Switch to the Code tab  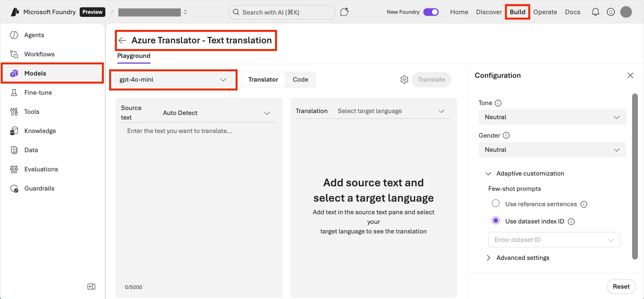(x=300, y=80)
